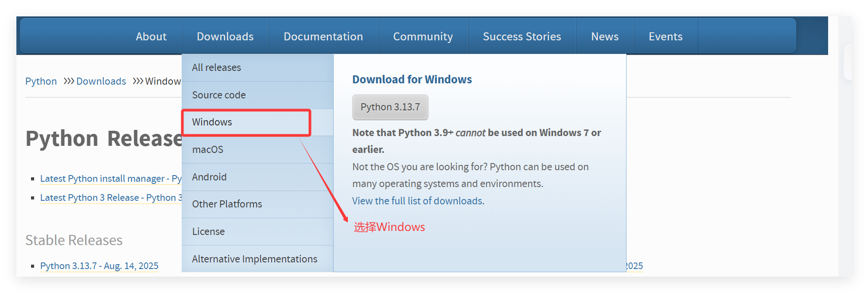Open the Documentation navigation menu
The width and height of the screenshot is (868, 293).
click(323, 36)
